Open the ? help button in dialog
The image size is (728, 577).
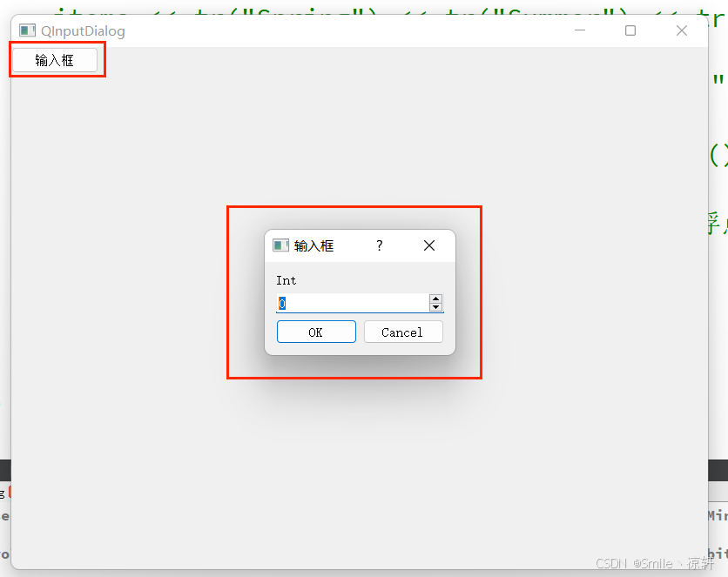[x=380, y=245]
